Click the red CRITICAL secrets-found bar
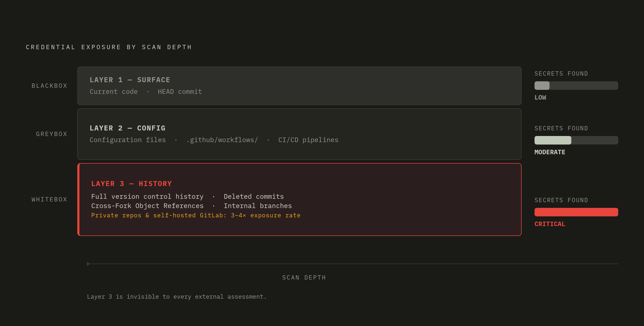The image size is (644, 326). tap(576, 212)
